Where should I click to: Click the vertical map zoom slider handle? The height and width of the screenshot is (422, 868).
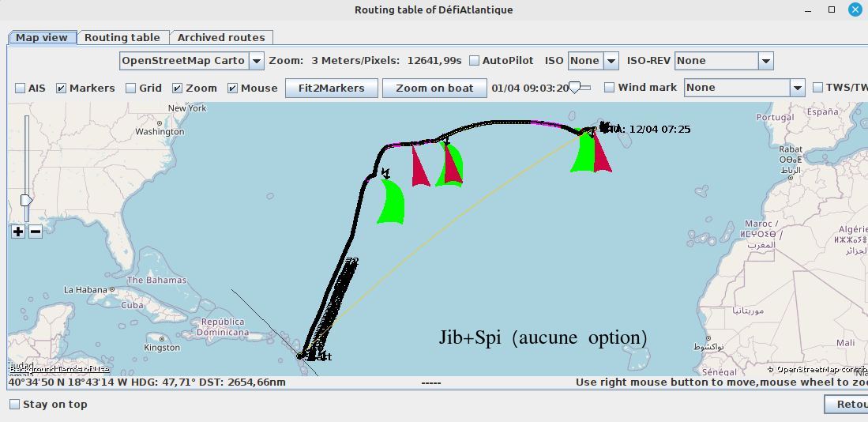click(x=26, y=200)
